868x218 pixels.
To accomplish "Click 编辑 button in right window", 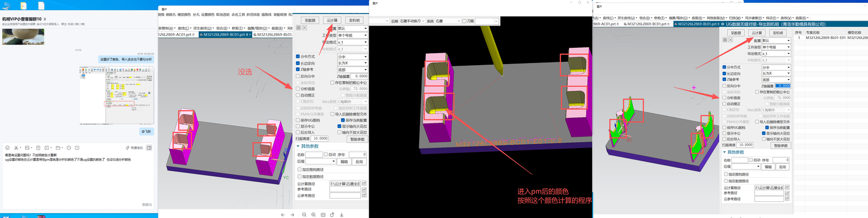I will click(x=768, y=167).
